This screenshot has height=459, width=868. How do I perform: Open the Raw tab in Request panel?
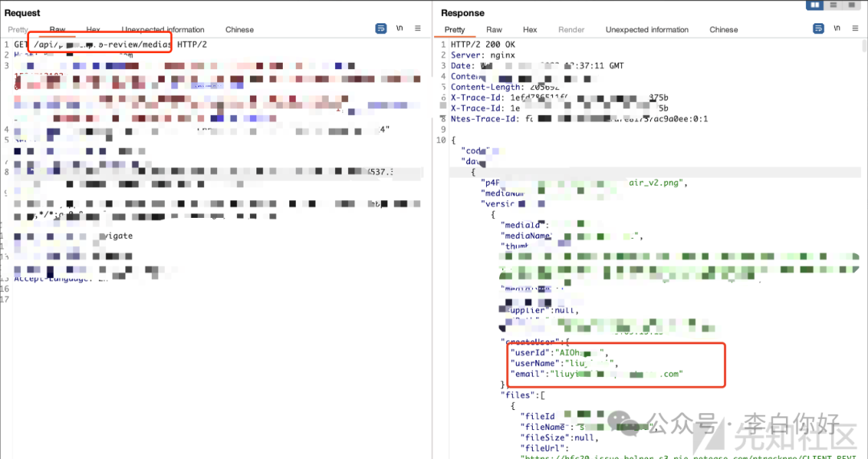tap(57, 30)
